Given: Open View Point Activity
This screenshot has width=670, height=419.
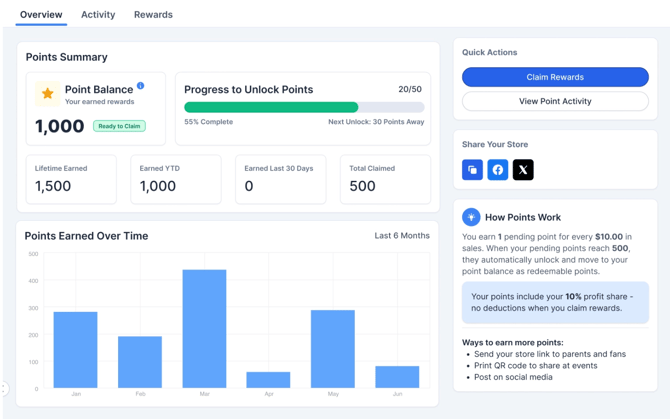Looking at the screenshot, I should pos(555,101).
